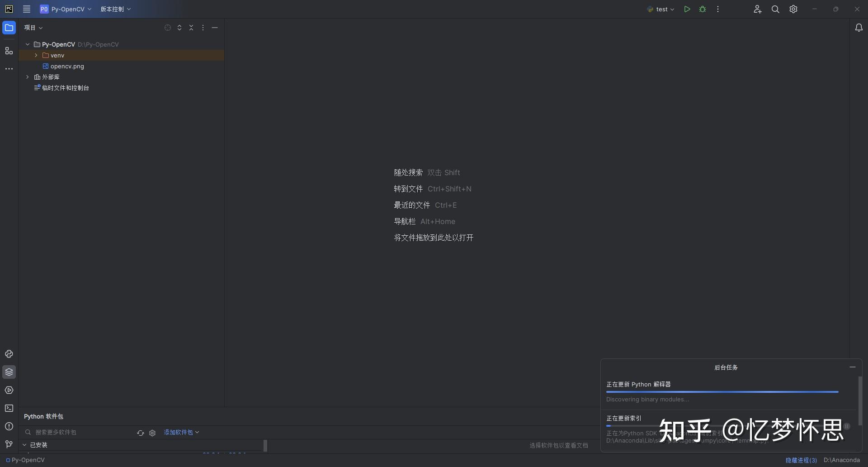
Task: Open the Terminal tool window
Action: coord(9,408)
